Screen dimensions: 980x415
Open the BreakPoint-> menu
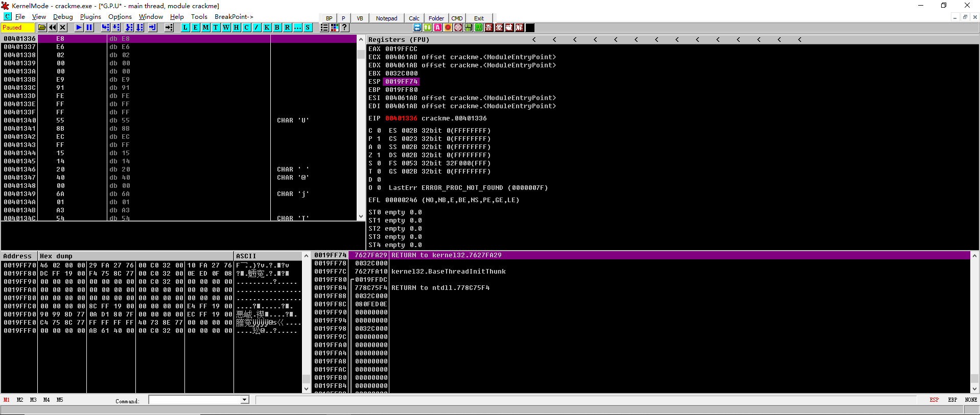(234, 17)
